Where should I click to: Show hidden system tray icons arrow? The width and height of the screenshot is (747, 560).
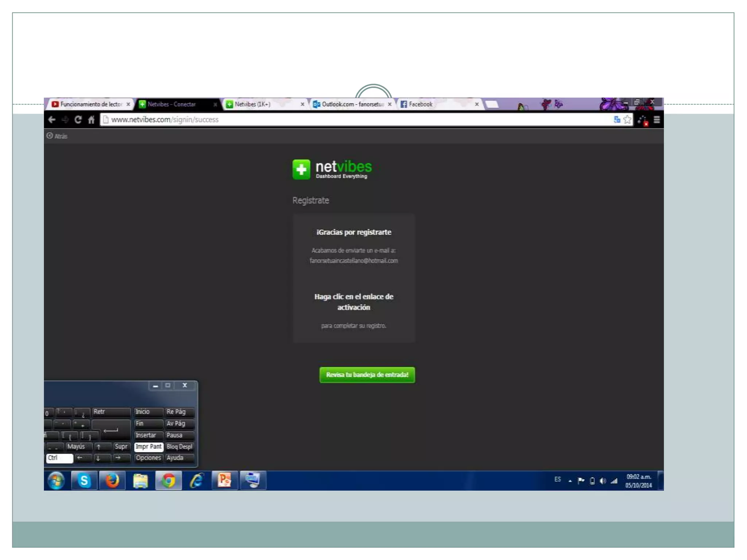[x=570, y=481]
